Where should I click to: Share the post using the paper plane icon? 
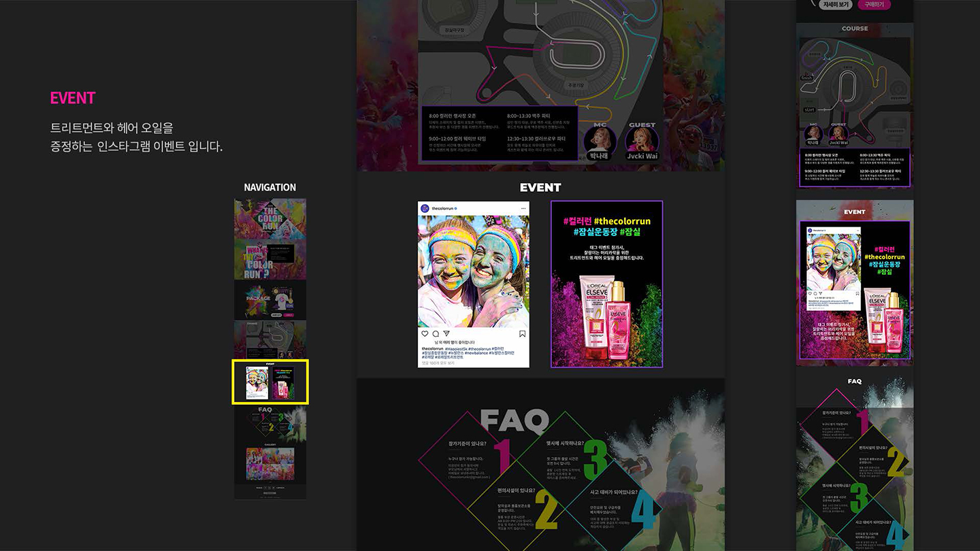click(x=446, y=333)
